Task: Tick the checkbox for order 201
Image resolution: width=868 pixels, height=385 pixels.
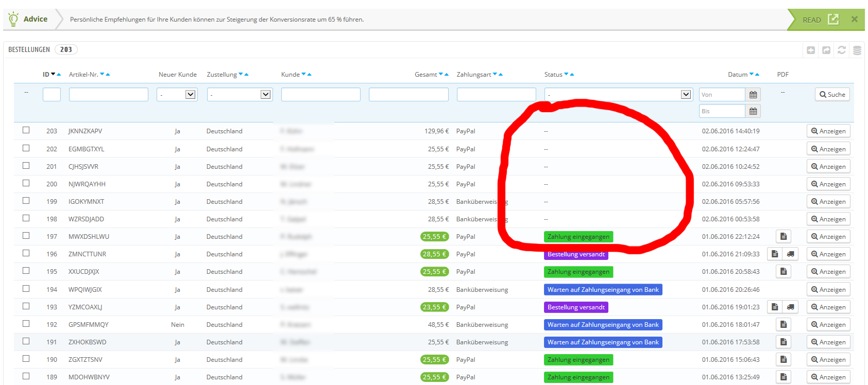Action: pos(26,166)
